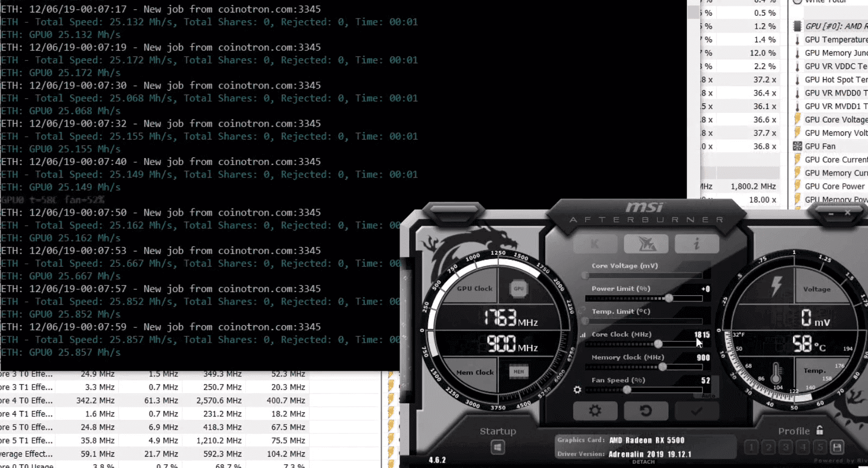Click the Core Clock value 1815
868x468 pixels.
702,335
